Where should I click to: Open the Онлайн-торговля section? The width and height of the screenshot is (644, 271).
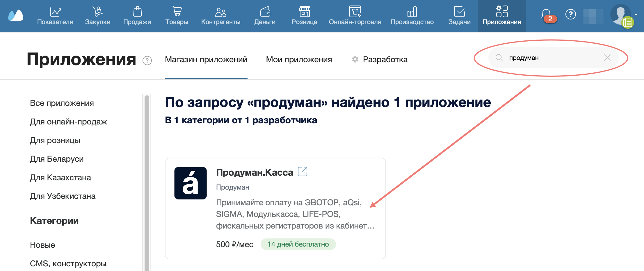coord(355,16)
